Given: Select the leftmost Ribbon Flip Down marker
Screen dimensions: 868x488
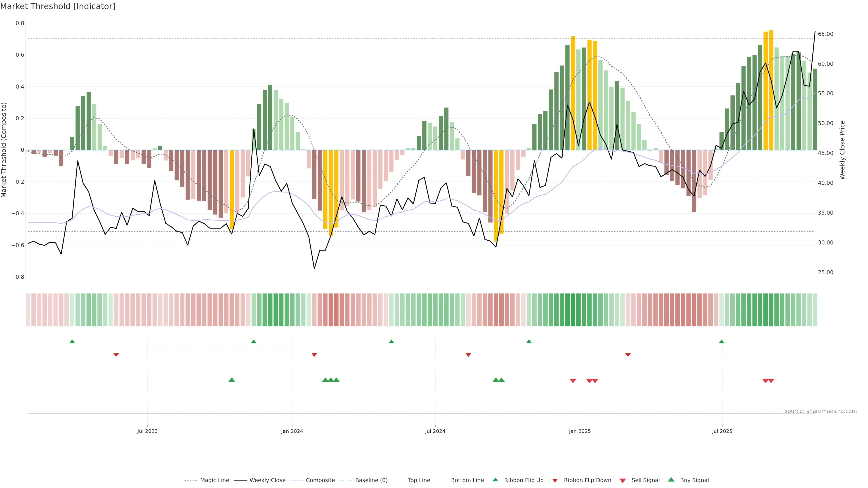Looking at the screenshot, I should 116,355.
